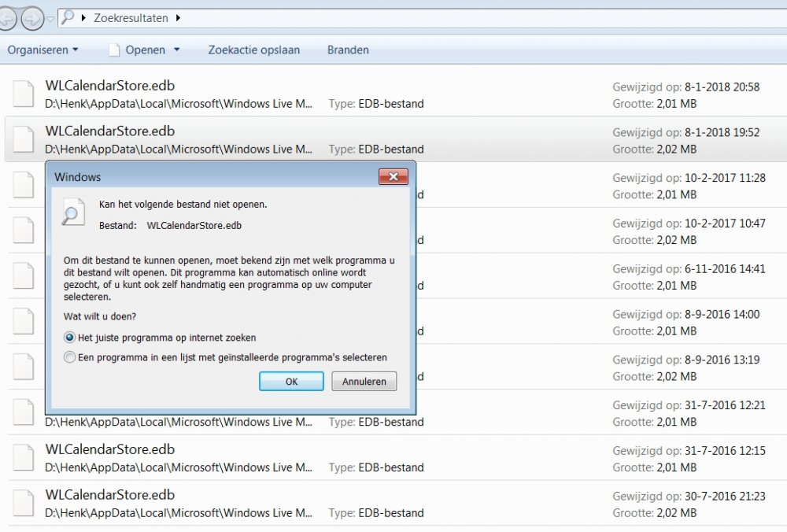Select file icon of result modified 30-7-2016 21:23

point(24,503)
